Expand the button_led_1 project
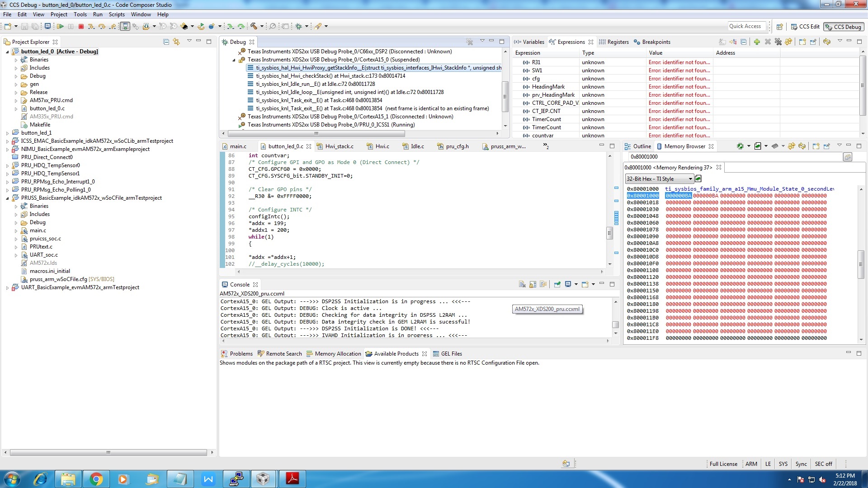The image size is (868, 488). (7, 133)
